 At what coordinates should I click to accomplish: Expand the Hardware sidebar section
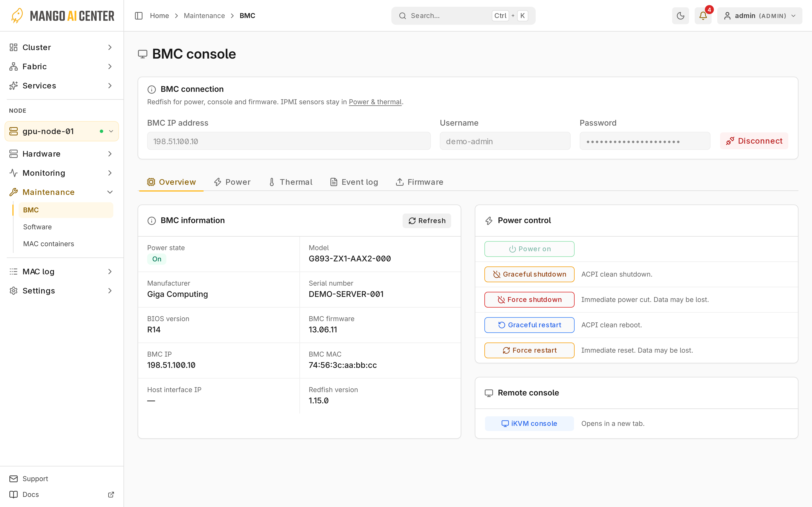(62, 154)
